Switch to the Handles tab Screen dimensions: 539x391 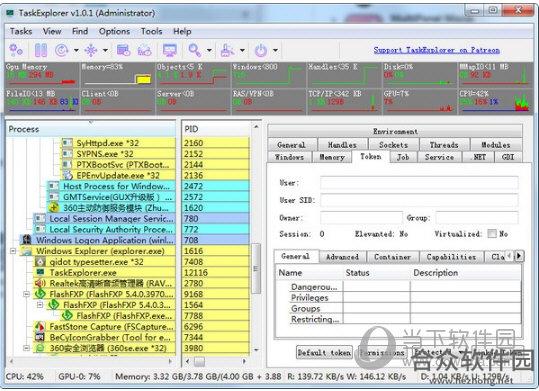pyautogui.click(x=342, y=145)
